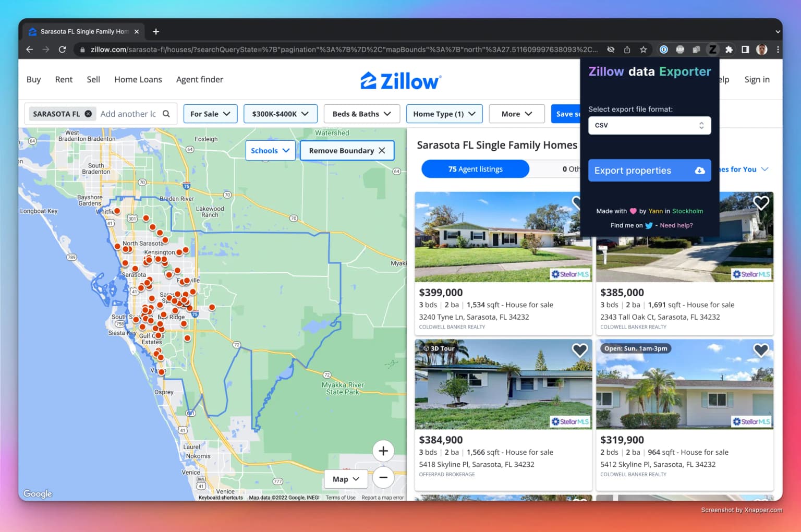Remove the SARASOTA FL search chip
Screen dimensions: 801x532
click(x=88, y=114)
